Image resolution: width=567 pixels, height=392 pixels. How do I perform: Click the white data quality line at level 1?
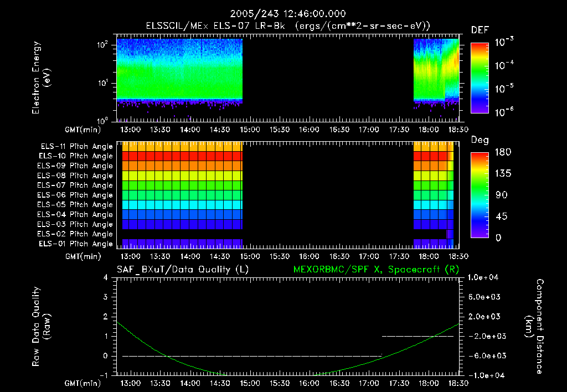pos(417,336)
